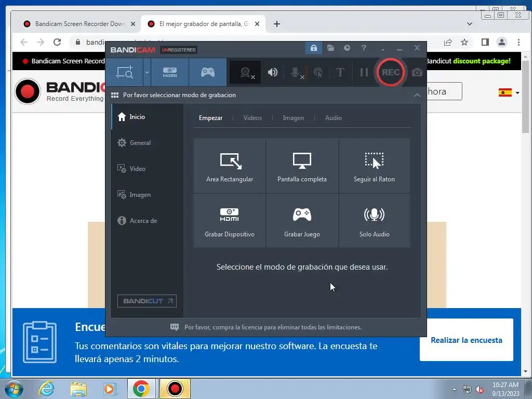Go back in browser
532x399 pixels.
[24, 42]
